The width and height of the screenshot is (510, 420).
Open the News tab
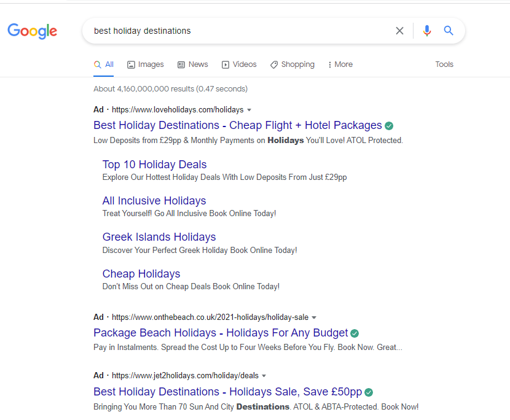click(x=193, y=64)
